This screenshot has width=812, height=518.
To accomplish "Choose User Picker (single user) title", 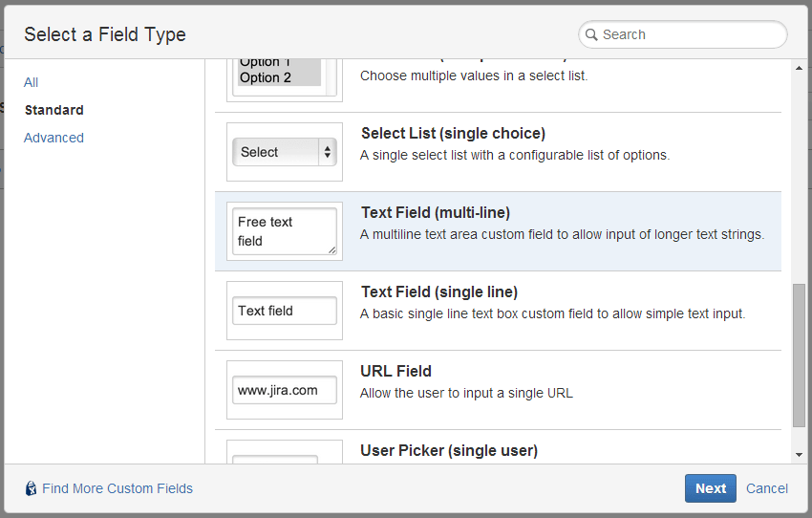I will [449, 450].
